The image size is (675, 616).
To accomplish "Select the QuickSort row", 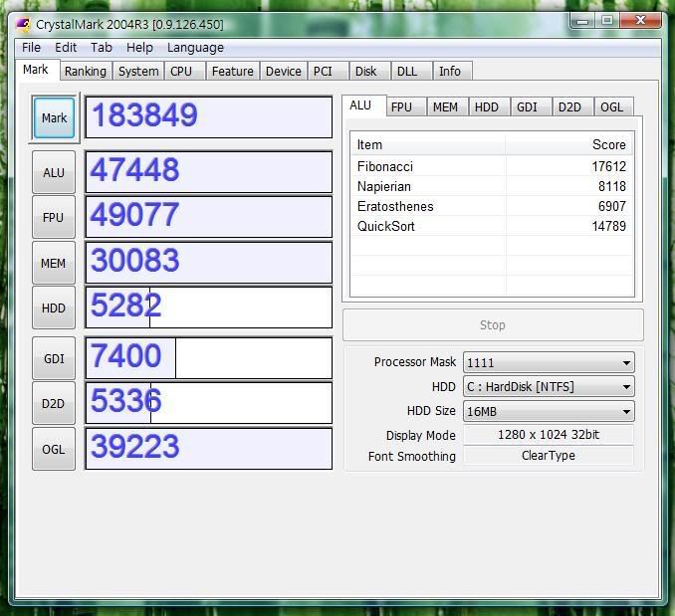I will [492, 226].
